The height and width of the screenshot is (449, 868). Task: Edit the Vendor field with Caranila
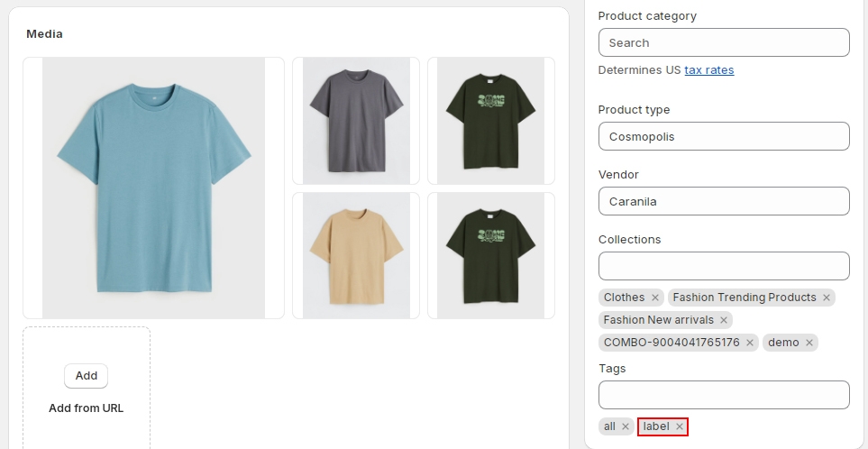724,201
